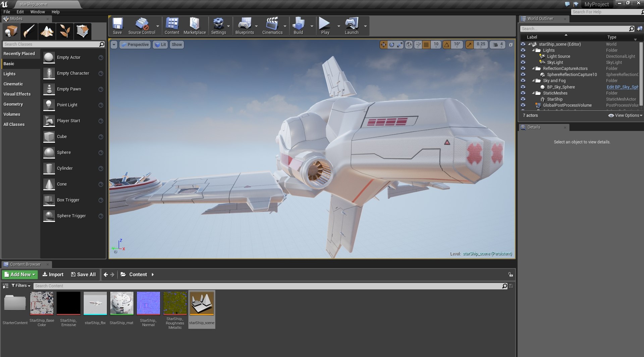Image resolution: width=644 pixels, height=357 pixels.
Task: Click the Launch toolbar icon
Action: pos(351,26)
